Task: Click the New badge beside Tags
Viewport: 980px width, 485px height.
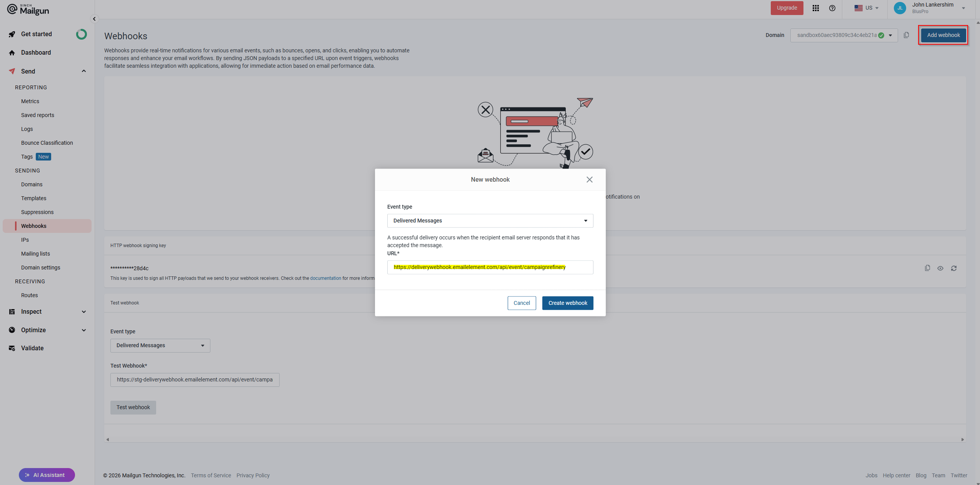Action: tap(43, 157)
